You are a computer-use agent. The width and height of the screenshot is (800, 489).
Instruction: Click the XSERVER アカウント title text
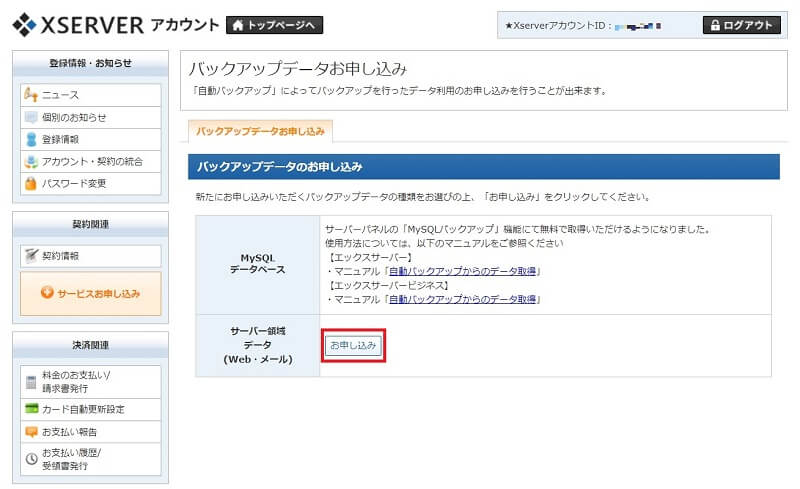click(130, 25)
